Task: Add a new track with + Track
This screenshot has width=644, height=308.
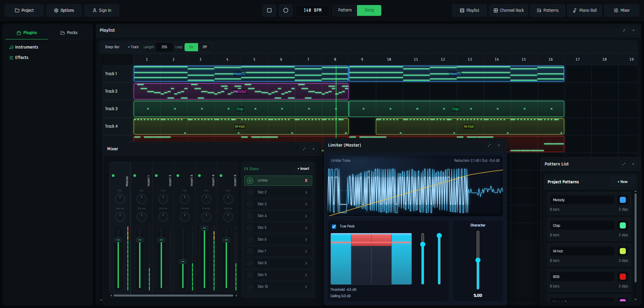Action: (x=133, y=47)
